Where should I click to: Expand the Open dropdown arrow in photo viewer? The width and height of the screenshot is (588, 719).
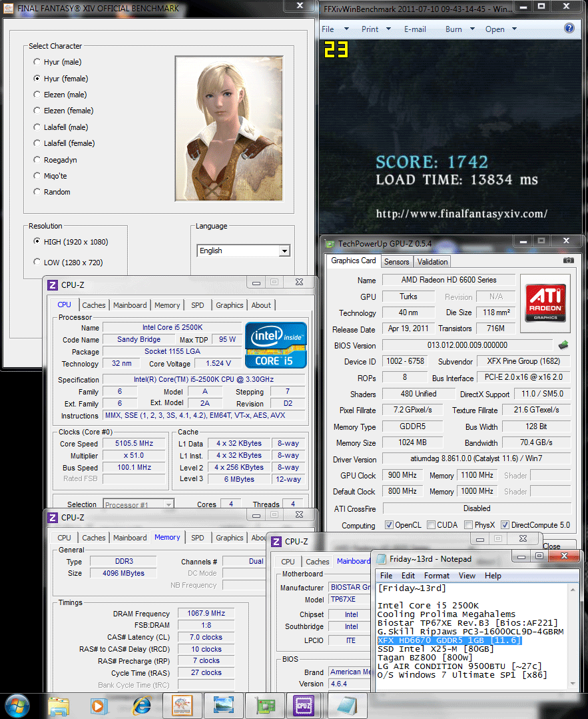click(514, 29)
